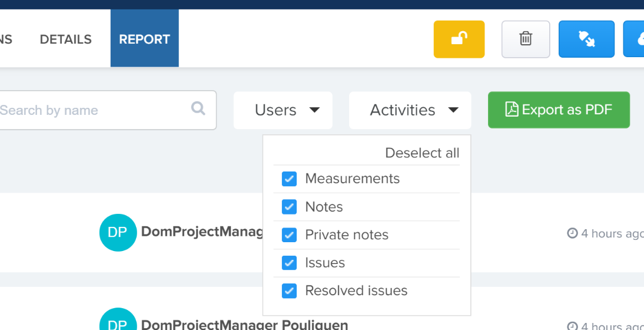
Task: Uncheck the Issues checkbox
Action: [x=289, y=263]
